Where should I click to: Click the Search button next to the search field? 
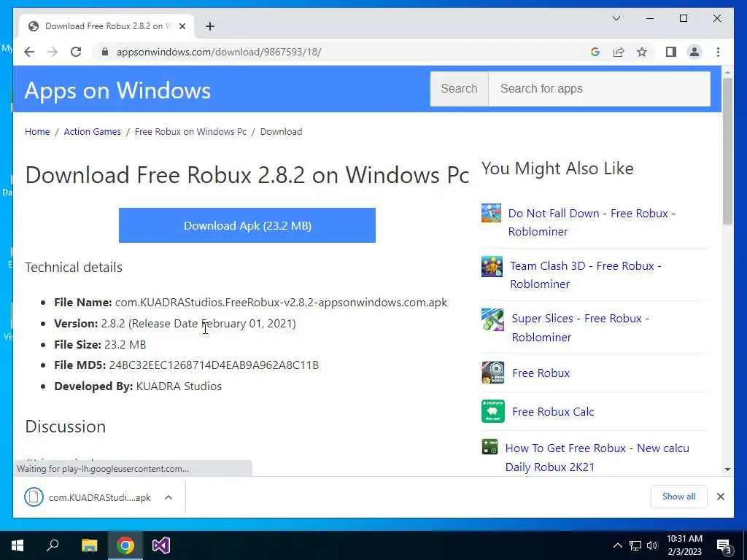(x=460, y=88)
